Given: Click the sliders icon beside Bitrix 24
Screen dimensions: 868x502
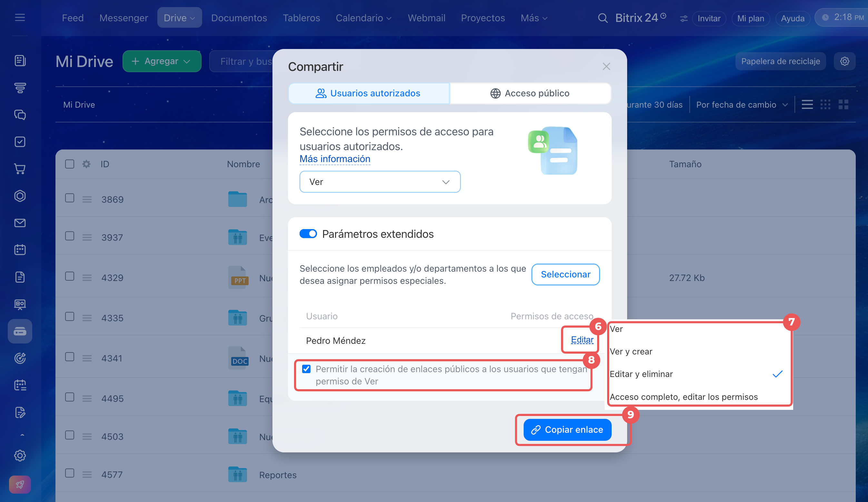Looking at the screenshot, I should [x=684, y=19].
